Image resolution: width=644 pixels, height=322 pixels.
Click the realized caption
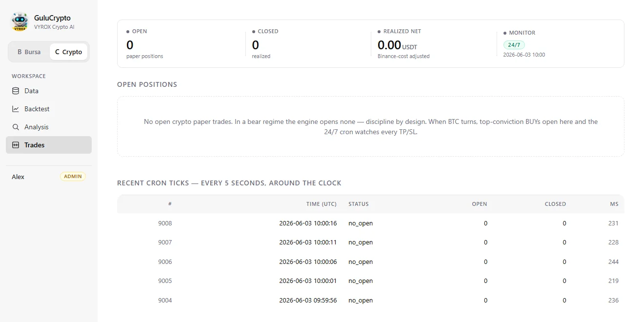(261, 56)
